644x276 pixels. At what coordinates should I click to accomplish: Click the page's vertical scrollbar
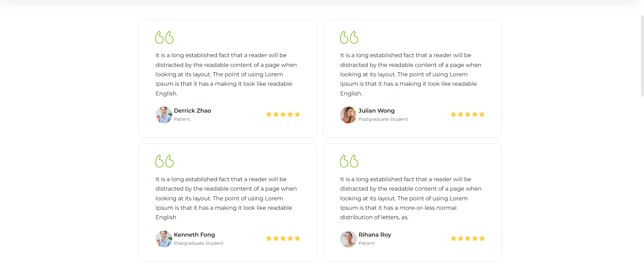point(642,56)
